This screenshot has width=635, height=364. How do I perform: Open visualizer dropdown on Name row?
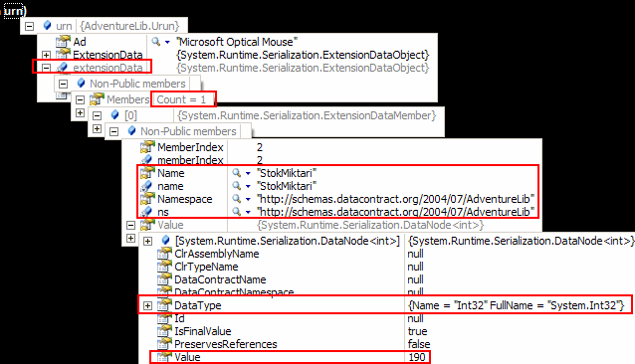[x=248, y=173]
